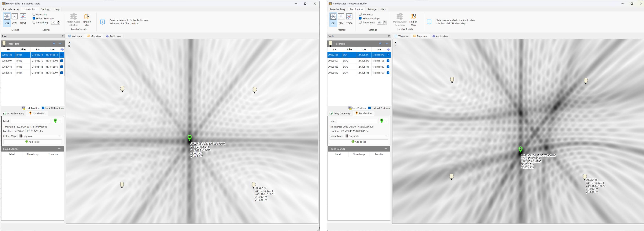Select TDOA method in left window
Viewport: 644px width, 231px height.
(23, 19)
